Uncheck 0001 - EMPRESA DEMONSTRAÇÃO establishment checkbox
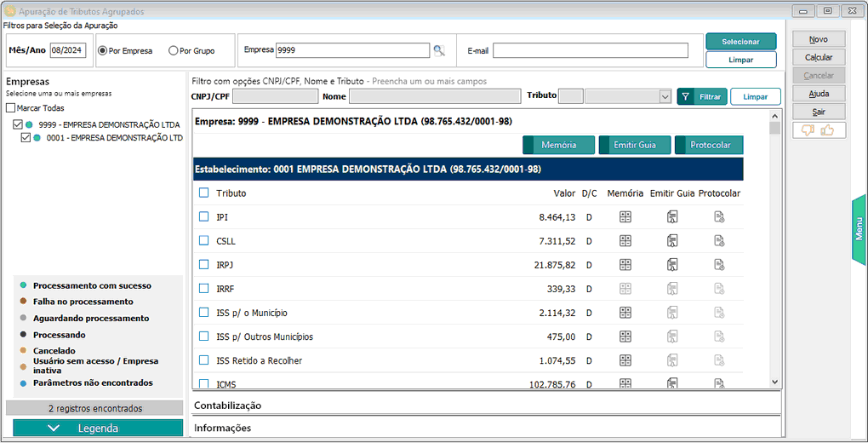Image resolution: width=868 pixels, height=443 pixels. 26,137
